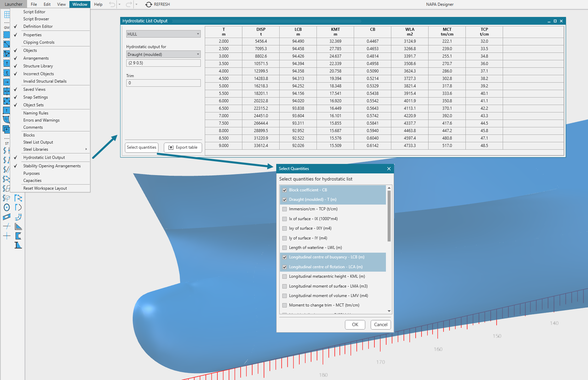Viewport: 588px width, 380px height.
Task: Click the REFRESH icon in top toolbar
Action: pos(149,4)
